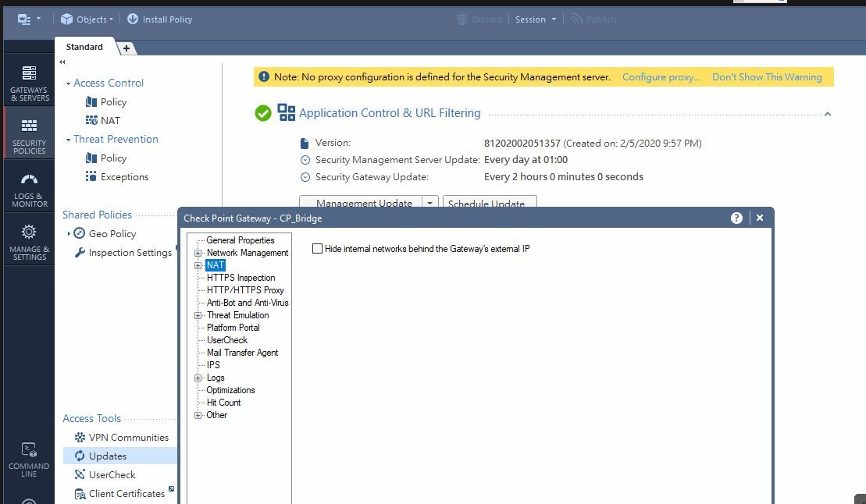Open the Objects dropdown menu
Image resolution: width=866 pixels, height=504 pixels.
(x=87, y=20)
